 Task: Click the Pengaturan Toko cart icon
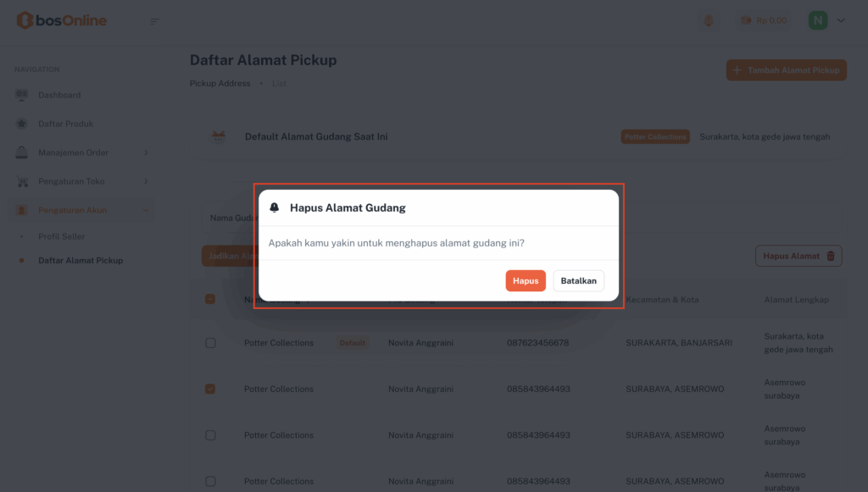point(22,181)
